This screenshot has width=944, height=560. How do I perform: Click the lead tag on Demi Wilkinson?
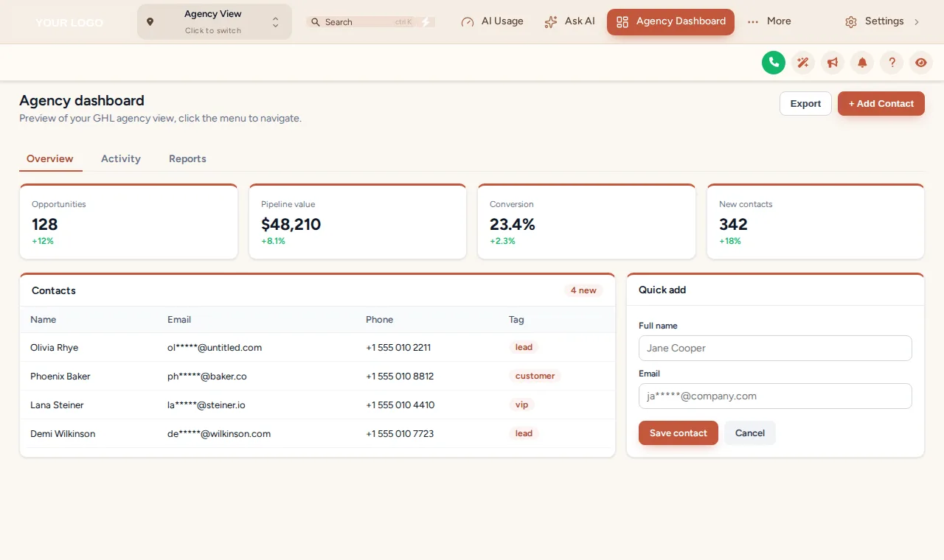(x=524, y=433)
